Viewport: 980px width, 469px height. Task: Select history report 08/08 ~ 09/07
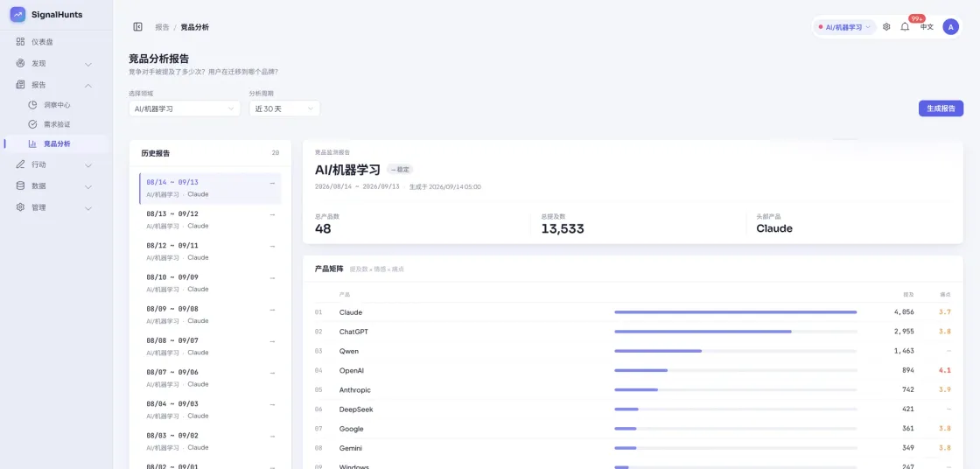click(210, 346)
